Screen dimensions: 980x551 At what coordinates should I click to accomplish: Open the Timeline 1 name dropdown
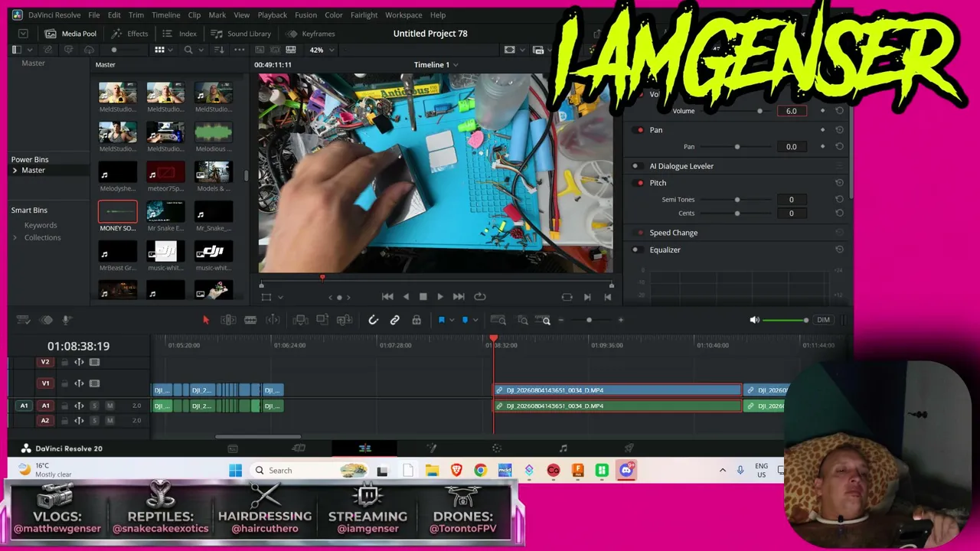[x=436, y=65]
